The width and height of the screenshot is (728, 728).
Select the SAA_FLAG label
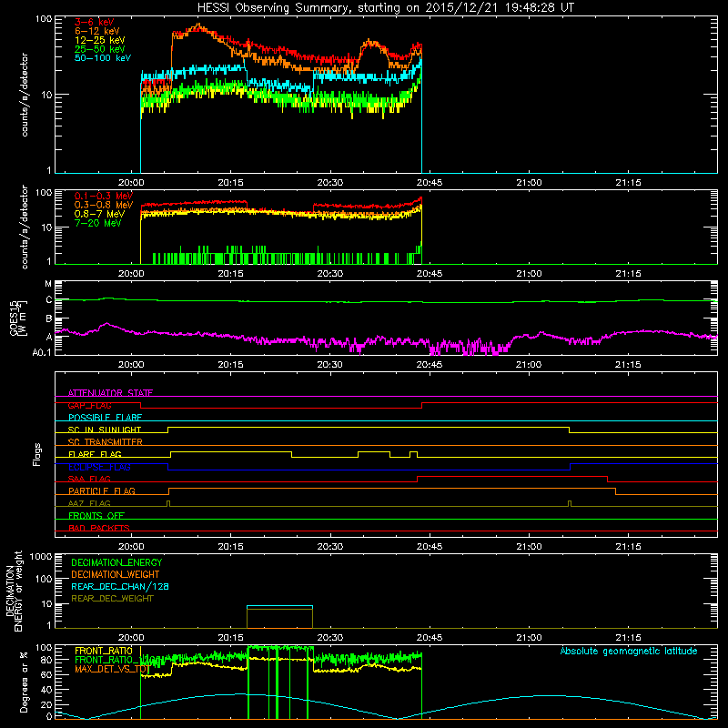tap(89, 479)
